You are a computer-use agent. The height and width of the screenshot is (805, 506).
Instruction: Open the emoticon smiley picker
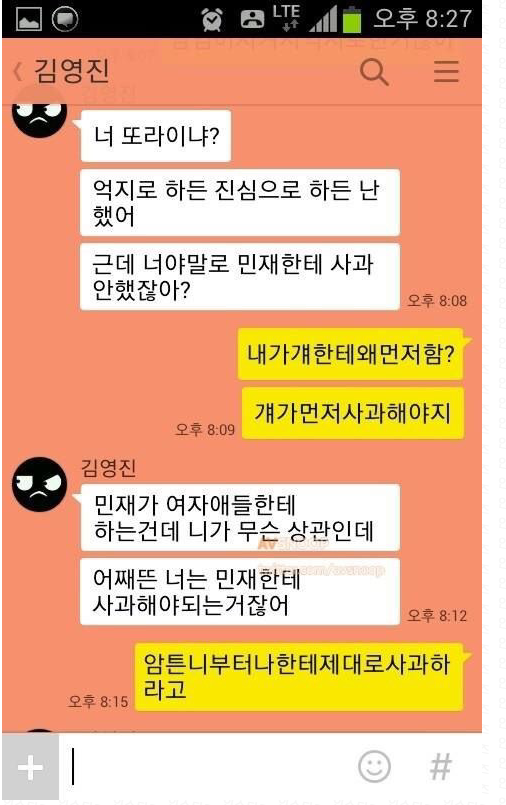(x=374, y=766)
